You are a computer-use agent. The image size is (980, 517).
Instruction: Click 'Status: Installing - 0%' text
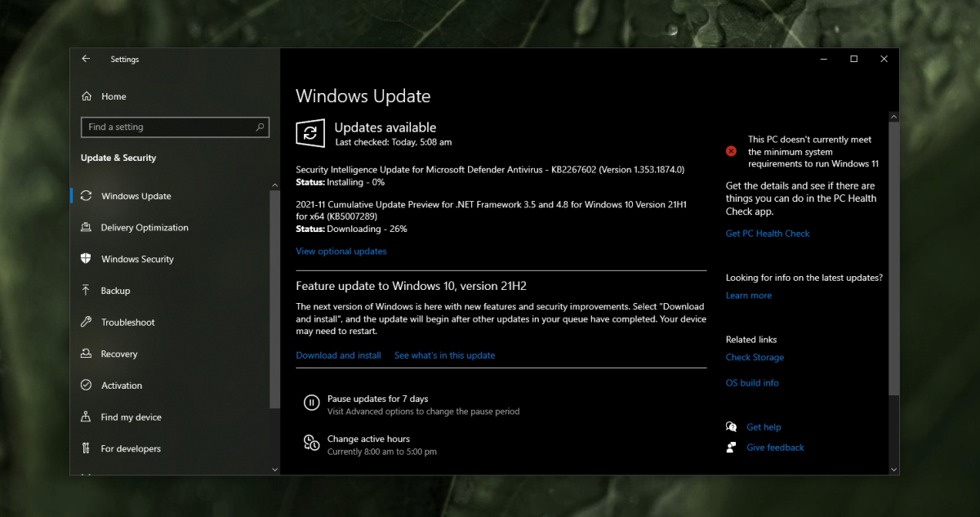coord(341,182)
